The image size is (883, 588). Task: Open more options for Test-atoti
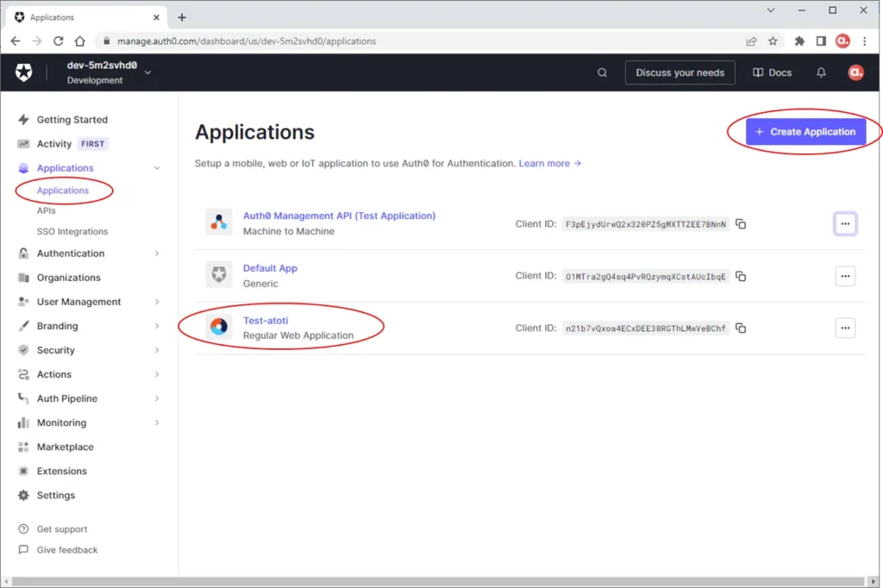(845, 328)
